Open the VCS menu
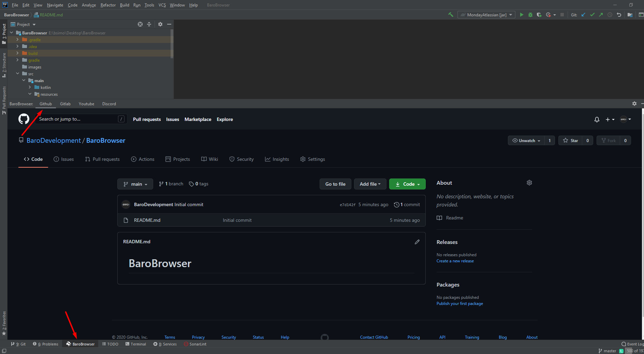 162,5
